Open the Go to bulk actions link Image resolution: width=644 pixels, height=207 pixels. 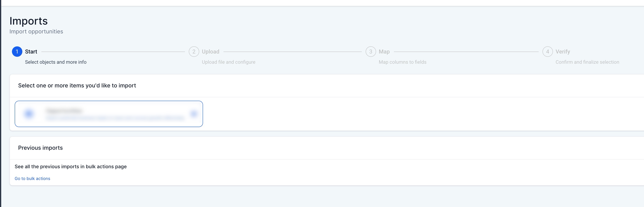tap(32, 179)
